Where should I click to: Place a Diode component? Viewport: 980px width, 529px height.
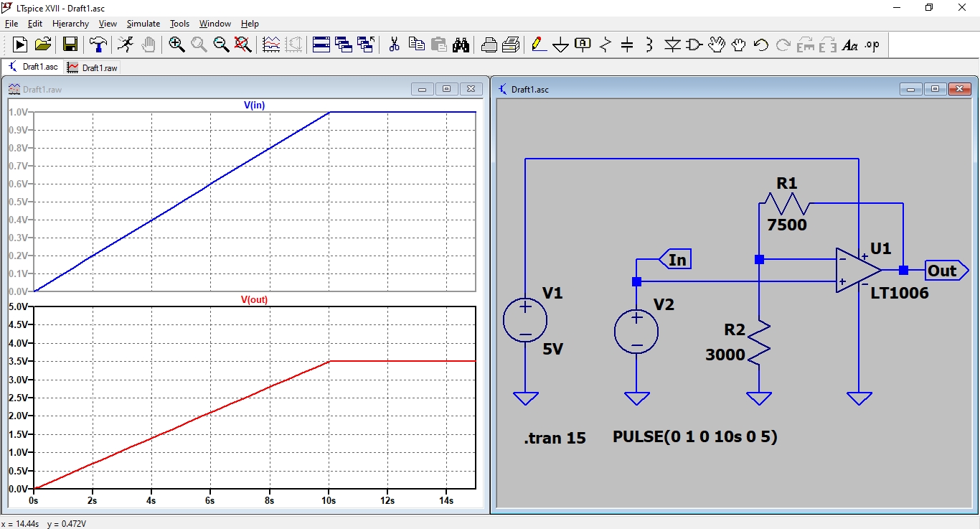pos(672,45)
